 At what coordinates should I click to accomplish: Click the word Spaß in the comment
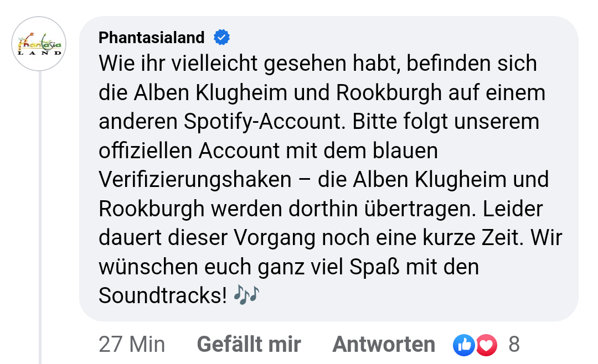(374, 267)
